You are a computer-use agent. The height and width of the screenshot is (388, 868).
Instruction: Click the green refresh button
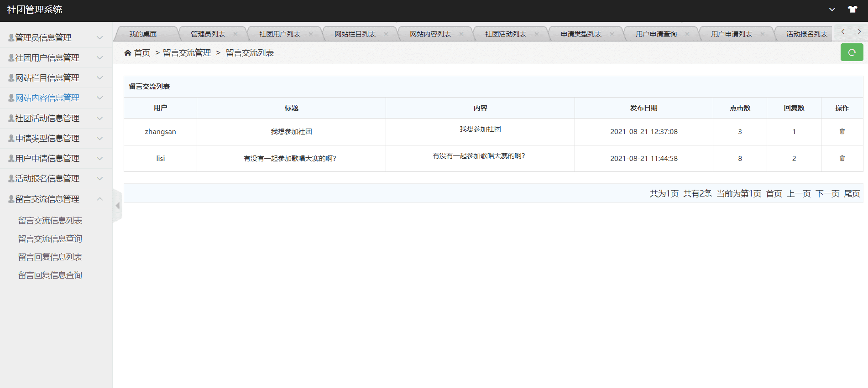click(852, 52)
